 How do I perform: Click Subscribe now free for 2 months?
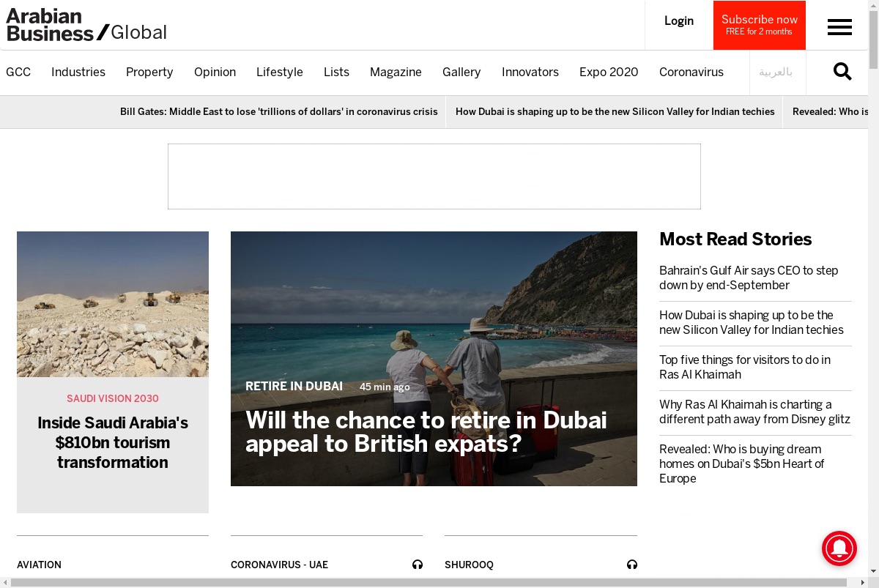pyautogui.click(x=760, y=25)
